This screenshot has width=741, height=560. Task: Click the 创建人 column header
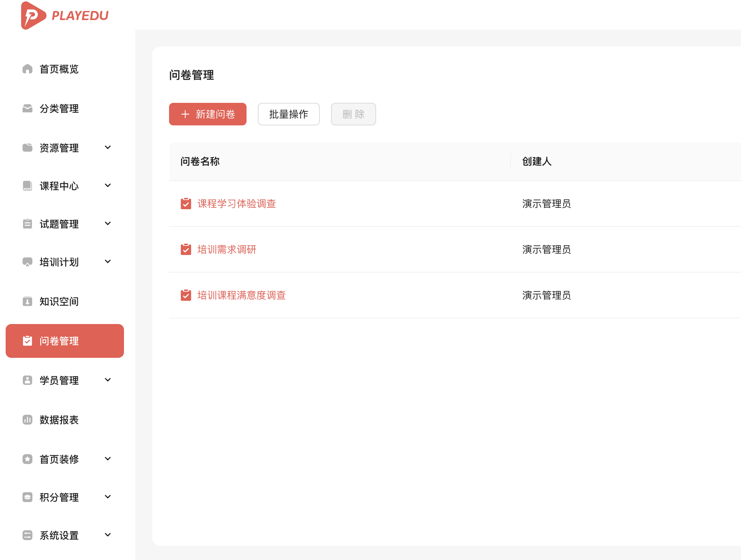[537, 161]
